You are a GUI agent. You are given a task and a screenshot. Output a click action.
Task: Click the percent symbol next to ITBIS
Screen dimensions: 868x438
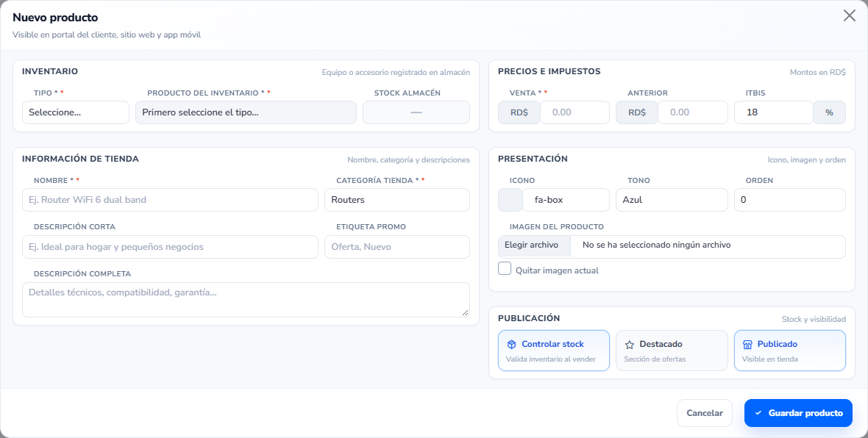[829, 112]
